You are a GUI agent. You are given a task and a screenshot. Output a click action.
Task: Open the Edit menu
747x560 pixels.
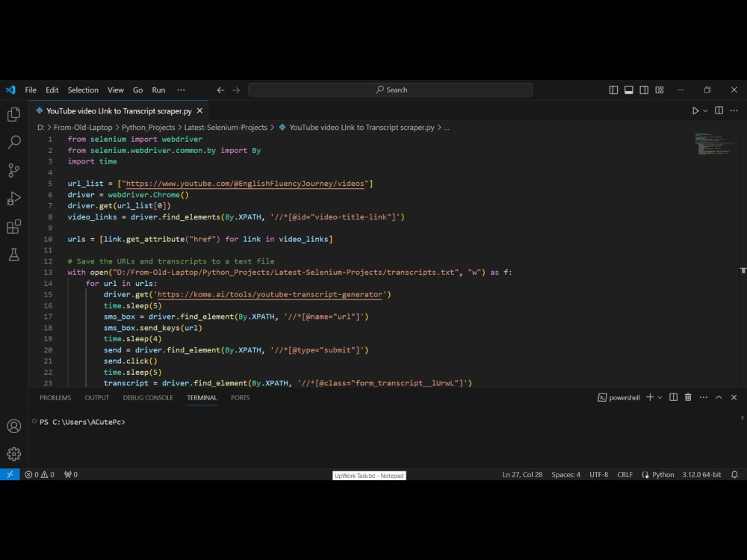pyautogui.click(x=52, y=90)
